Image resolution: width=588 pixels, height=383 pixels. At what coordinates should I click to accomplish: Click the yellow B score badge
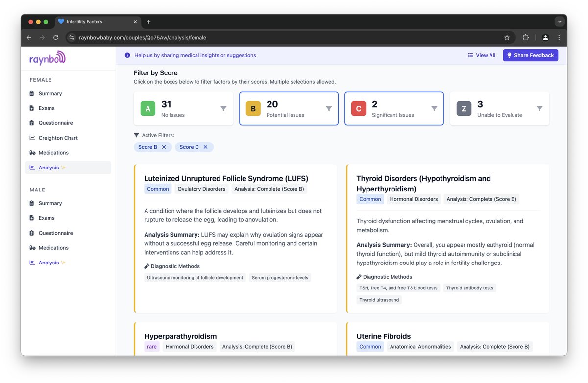(253, 109)
